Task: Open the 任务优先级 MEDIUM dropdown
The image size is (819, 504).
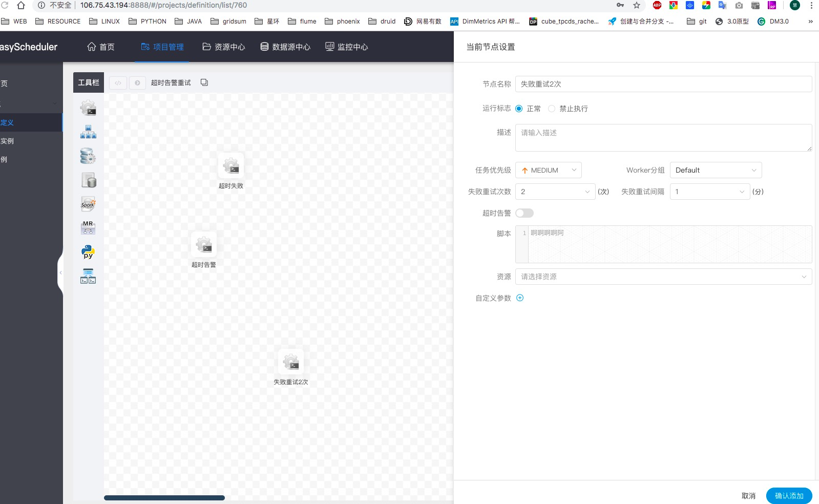Action: coord(549,170)
